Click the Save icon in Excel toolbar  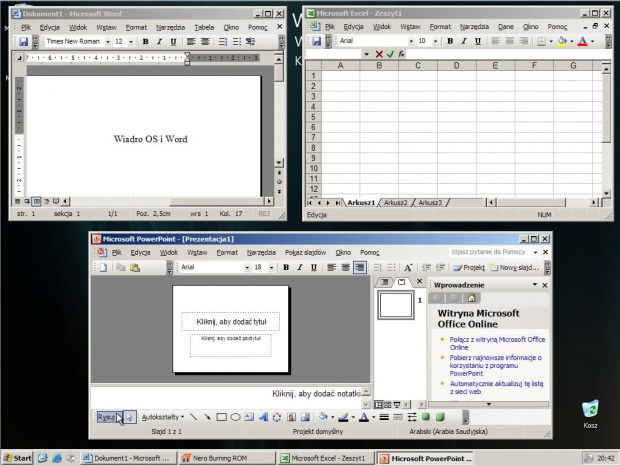click(x=316, y=41)
